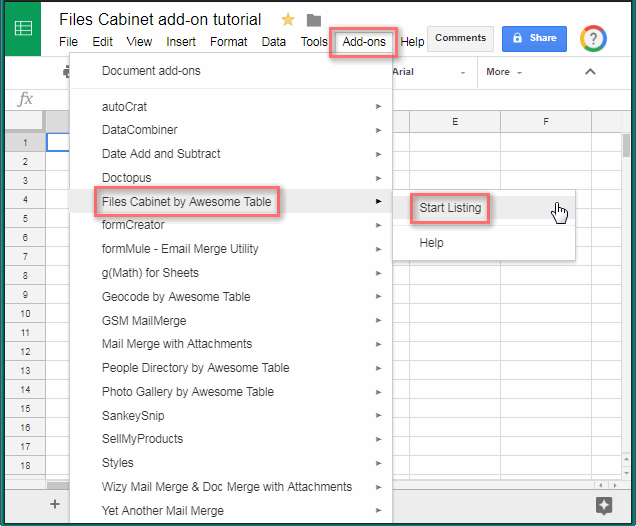Click the fx formula bar icon
The image size is (636, 526).
[x=26, y=99]
